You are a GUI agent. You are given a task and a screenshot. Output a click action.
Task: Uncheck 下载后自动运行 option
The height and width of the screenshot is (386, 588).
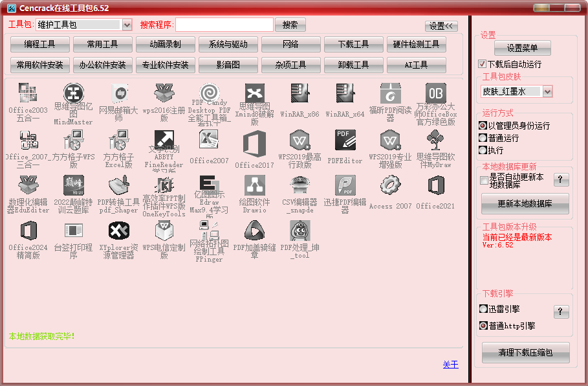[x=482, y=63]
